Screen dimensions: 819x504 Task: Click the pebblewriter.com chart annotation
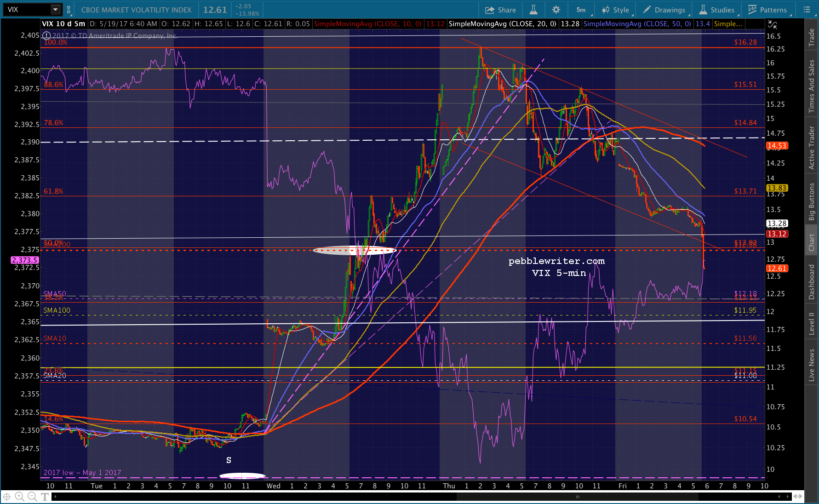pyautogui.click(x=556, y=261)
